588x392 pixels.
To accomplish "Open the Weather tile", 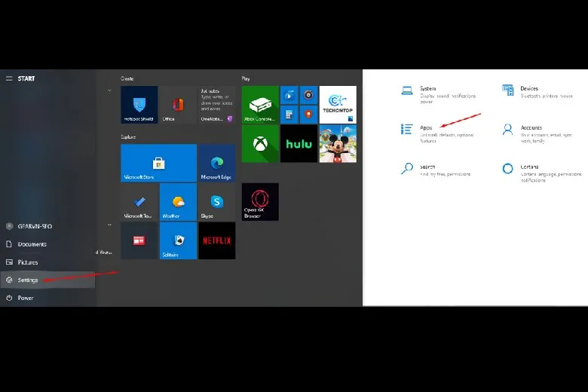I will coord(178,202).
